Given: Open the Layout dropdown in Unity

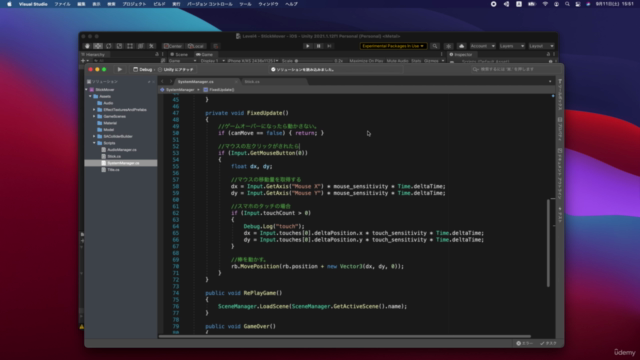Looking at the screenshot, I should (541, 46).
